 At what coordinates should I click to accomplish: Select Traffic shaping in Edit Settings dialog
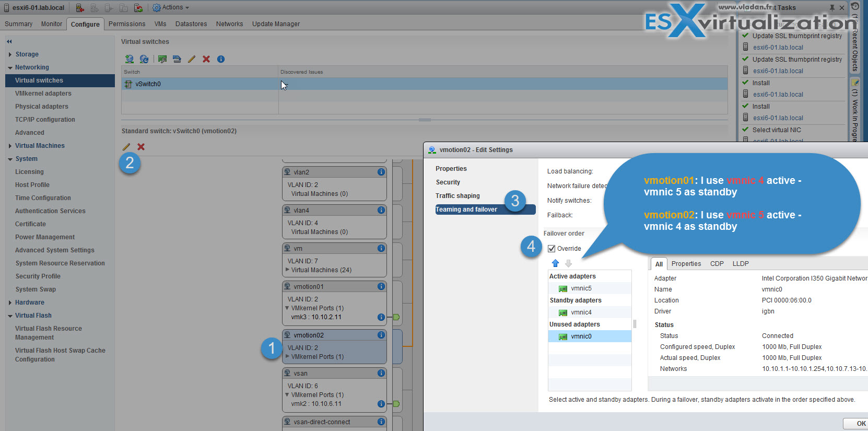click(458, 196)
